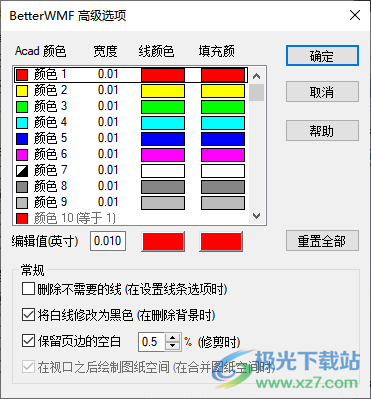
Task: Click the color list scrollbar thumb
Action: coord(256,92)
